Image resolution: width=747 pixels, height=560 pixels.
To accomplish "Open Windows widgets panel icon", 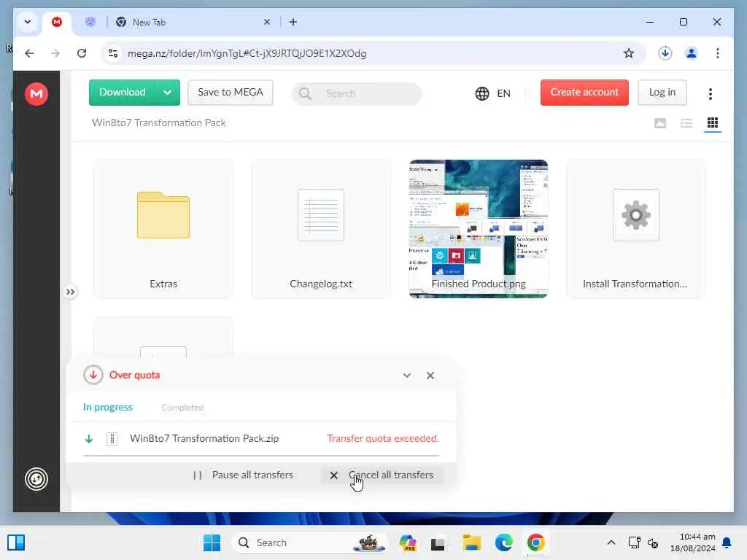I will (x=16, y=542).
